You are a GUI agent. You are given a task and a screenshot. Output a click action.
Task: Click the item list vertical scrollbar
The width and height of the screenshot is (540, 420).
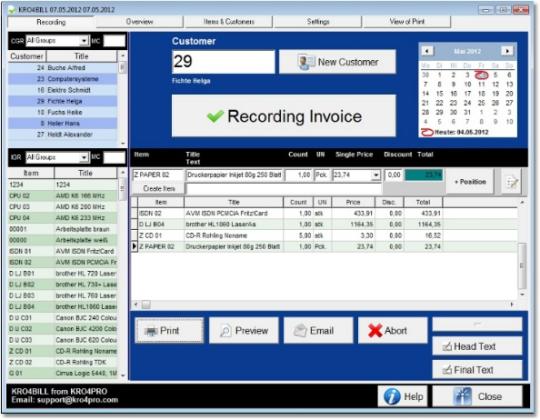123,273
